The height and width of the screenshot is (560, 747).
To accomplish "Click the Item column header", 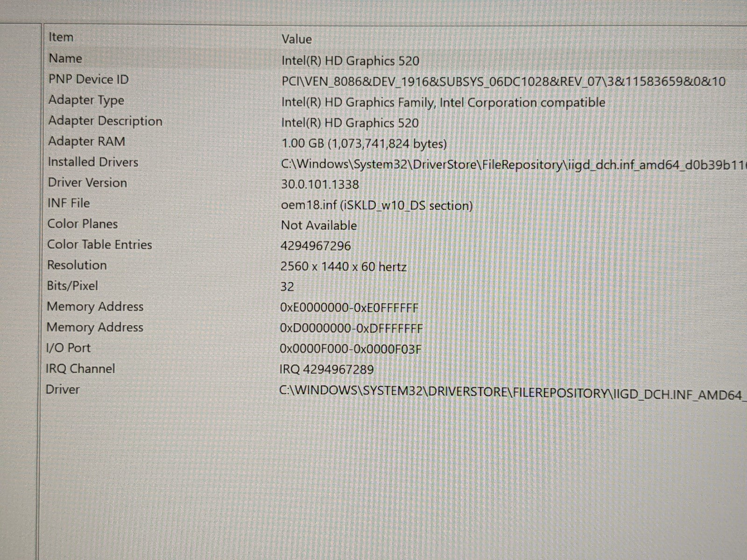I will coord(61,37).
